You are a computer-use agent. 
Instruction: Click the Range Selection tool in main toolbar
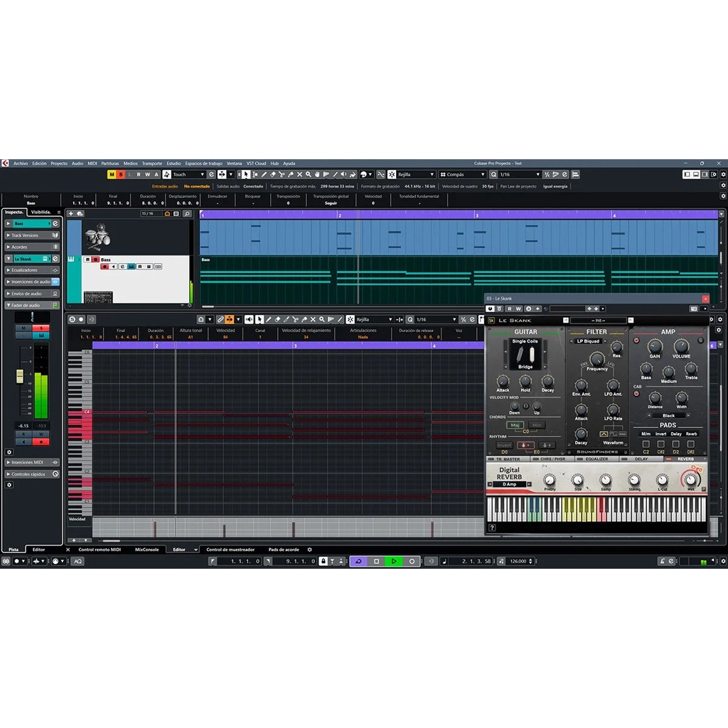tap(255, 175)
